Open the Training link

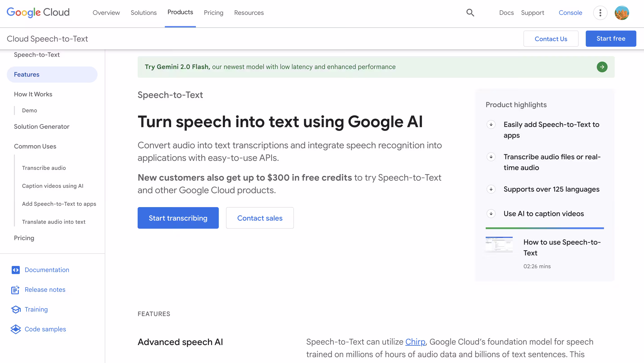click(x=36, y=309)
